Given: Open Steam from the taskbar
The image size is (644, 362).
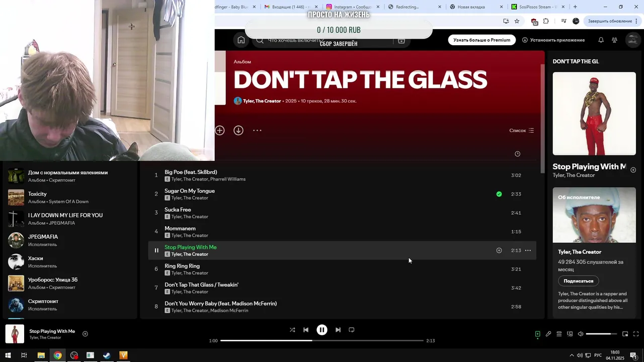Looking at the screenshot, I should 107,355.
